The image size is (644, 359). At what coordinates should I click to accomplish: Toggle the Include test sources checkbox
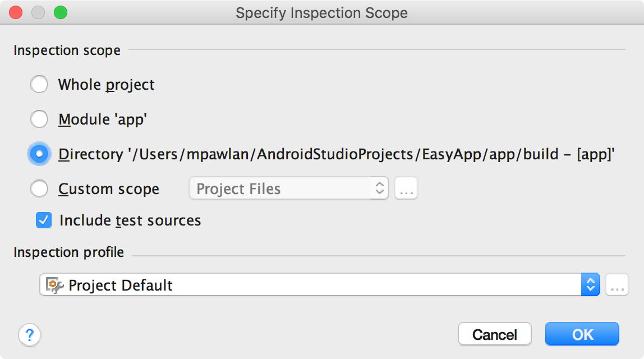coord(44,220)
